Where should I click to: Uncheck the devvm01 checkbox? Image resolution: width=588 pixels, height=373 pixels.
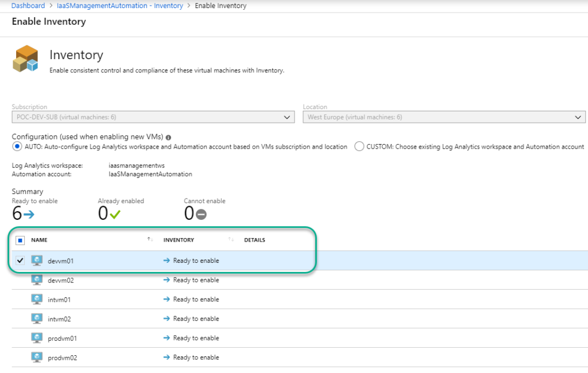(x=20, y=261)
